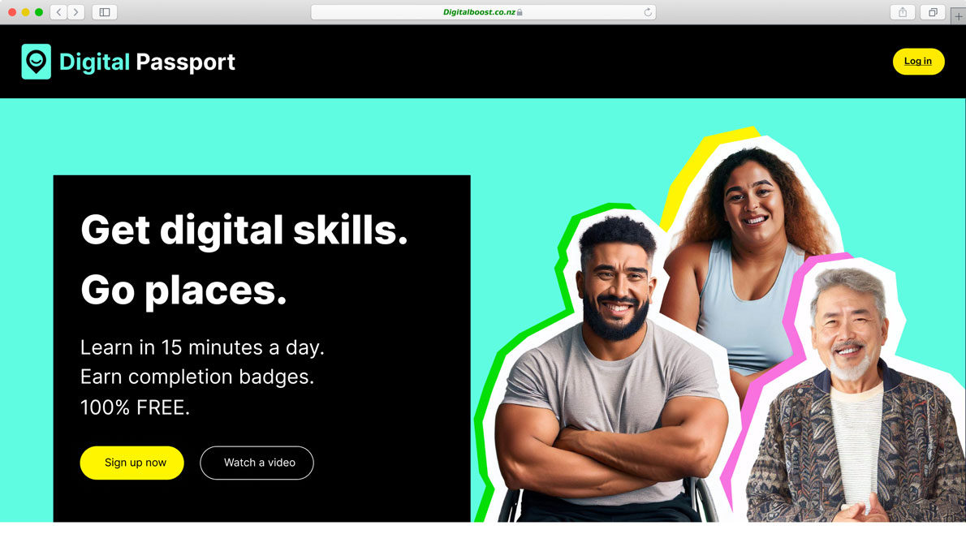Screen dimensions: 966x560
Task: Toggle the browser sidebar icon
Action: (105, 12)
